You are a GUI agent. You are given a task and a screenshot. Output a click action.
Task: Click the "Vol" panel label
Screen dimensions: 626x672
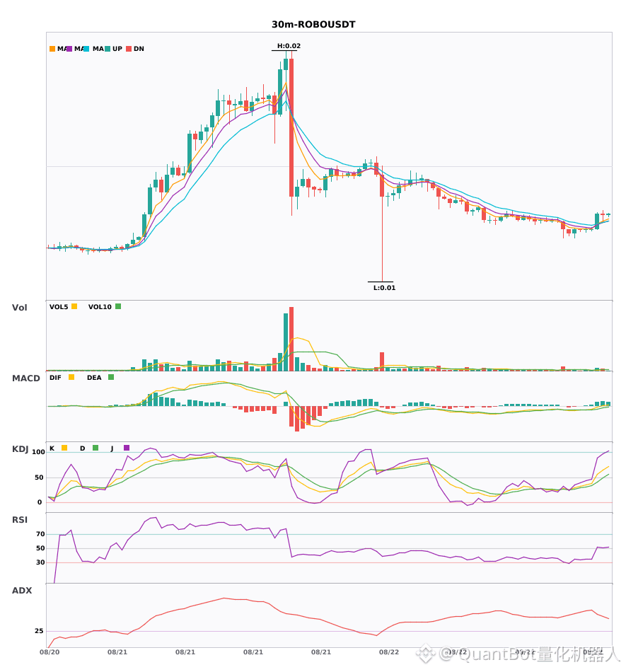click(19, 308)
